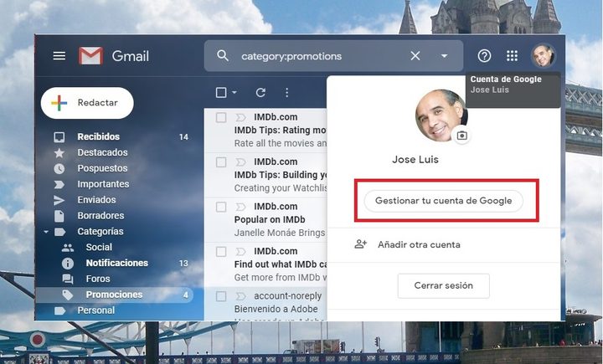Toggle importance marker on account-noreply email
The width and height of the screenshot is (603, 364).
pyautogui.click(x=240, y=296)
